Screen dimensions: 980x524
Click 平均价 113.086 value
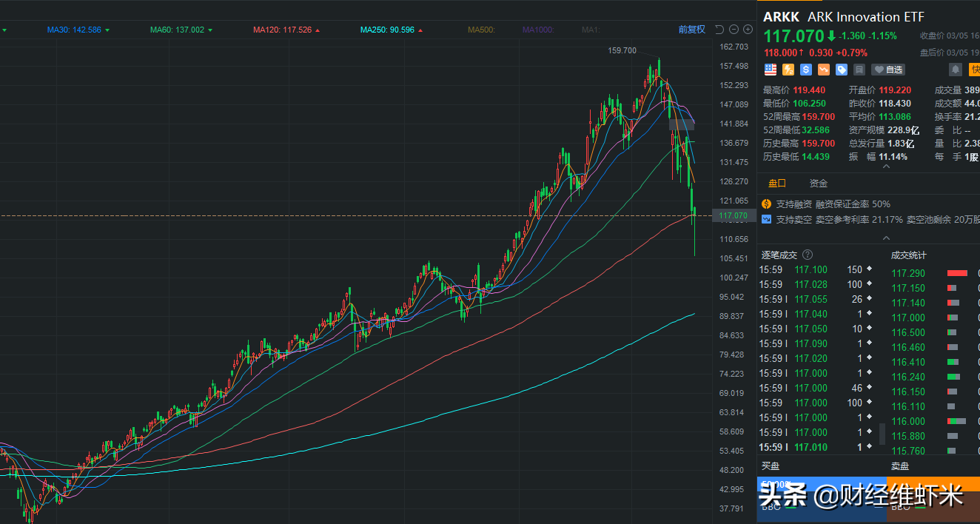pyautogui.click(x=895, y=116)
